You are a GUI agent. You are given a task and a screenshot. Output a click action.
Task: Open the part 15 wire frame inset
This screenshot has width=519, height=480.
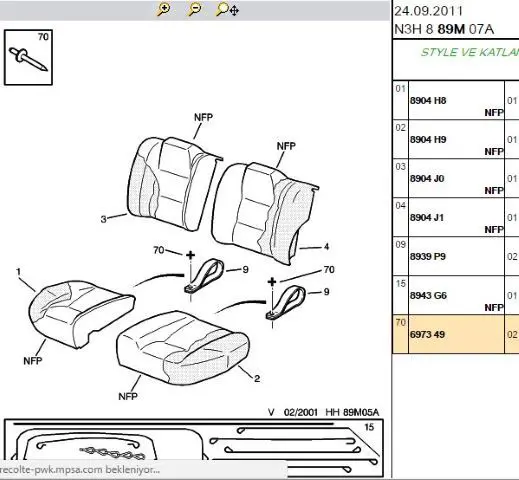pyautogui.click(x=194, y=448)
